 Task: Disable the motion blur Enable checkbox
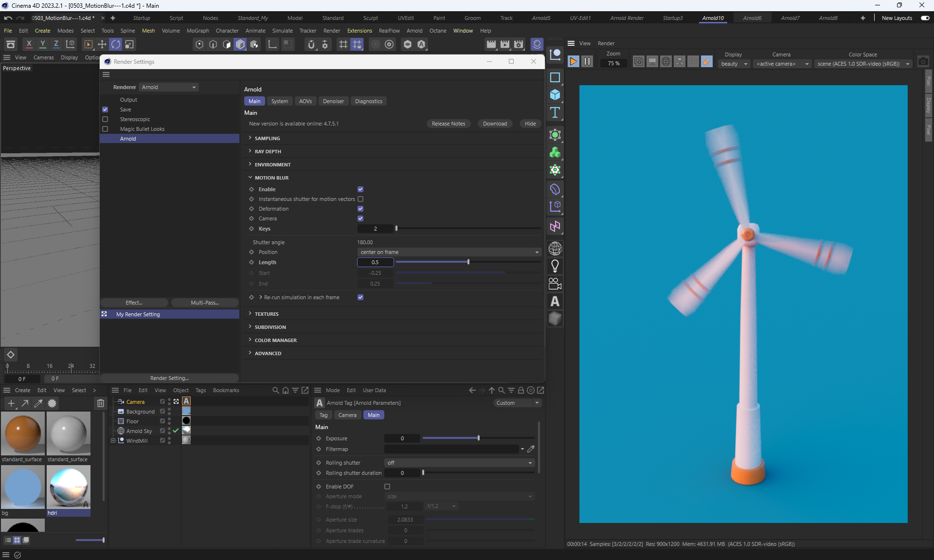(x=360, y=189)
